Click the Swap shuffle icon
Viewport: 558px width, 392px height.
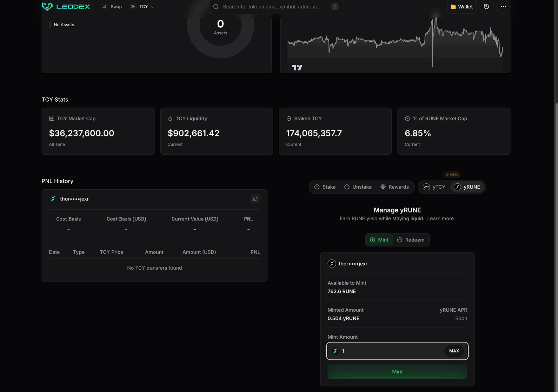click(104, 7)
